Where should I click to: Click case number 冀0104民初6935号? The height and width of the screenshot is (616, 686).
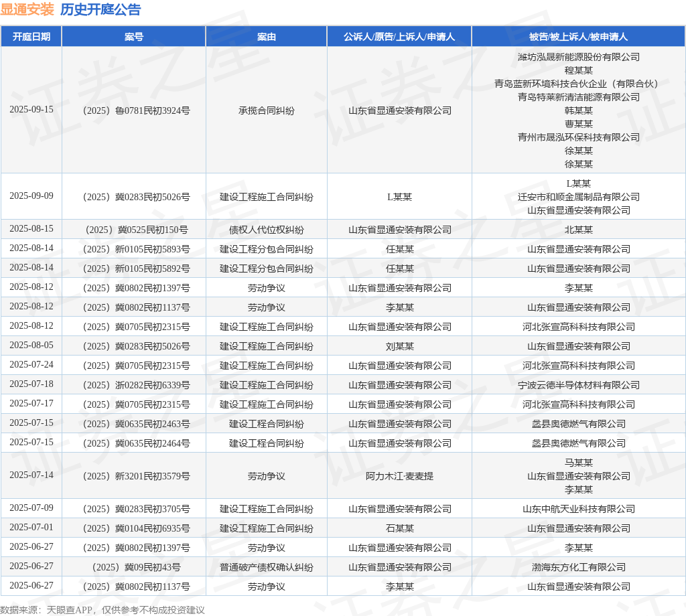point(137,528)
